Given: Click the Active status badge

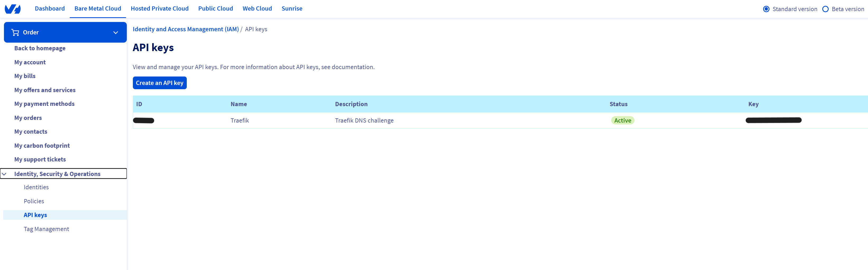Looking at the screenshot, I should point(622,120).
